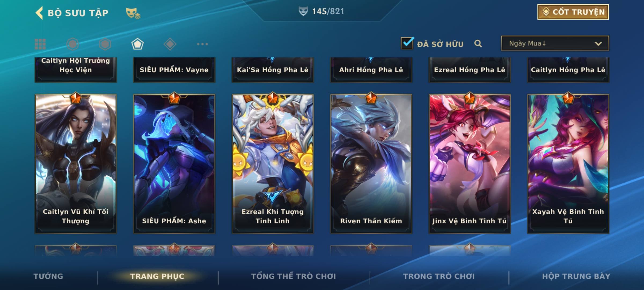The image size is (644, 290).
Task: Click the search magnifier icon
Action: pos(478,44)
